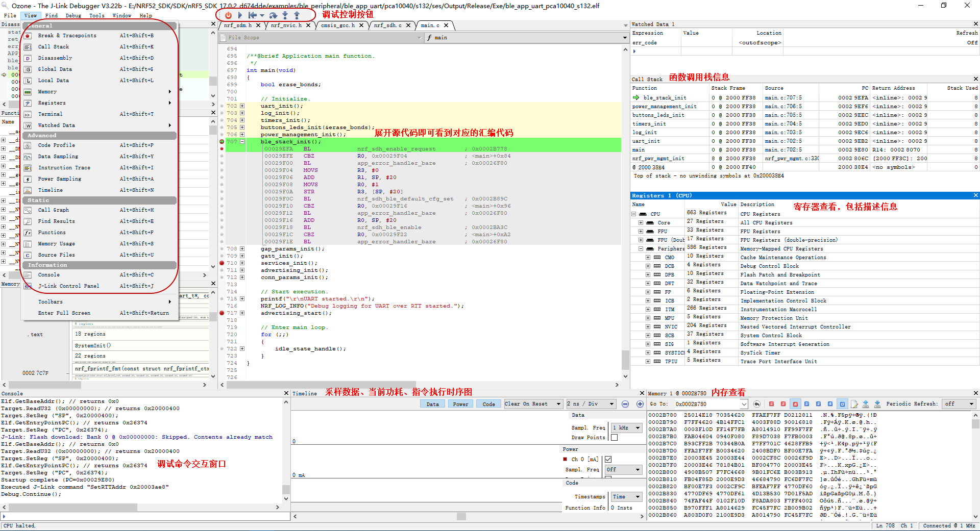
Task: Click the source editor vertical scrollbar thumb
Action: click(x=625, y=360)
